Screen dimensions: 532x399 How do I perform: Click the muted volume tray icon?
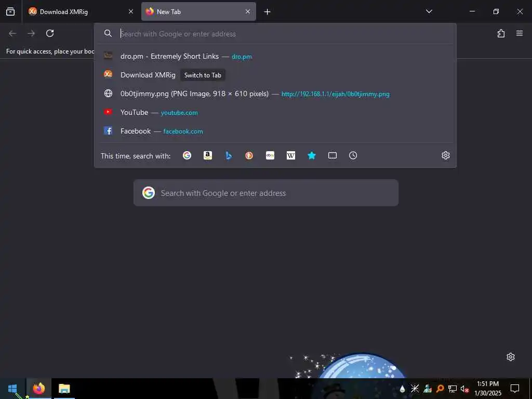(x=464, y=389)
